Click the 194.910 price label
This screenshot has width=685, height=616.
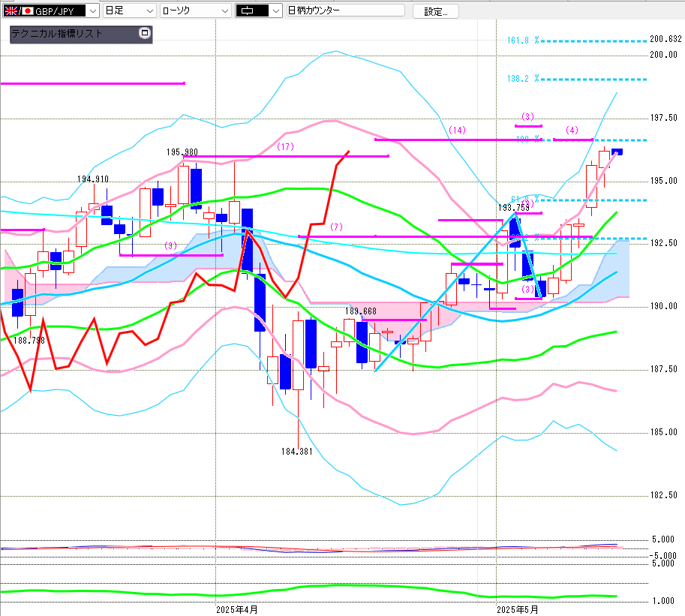click(x=93, y=179)
